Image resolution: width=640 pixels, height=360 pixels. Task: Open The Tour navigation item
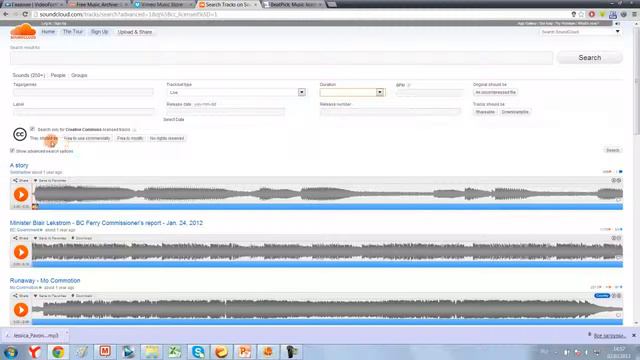[73, 32]
